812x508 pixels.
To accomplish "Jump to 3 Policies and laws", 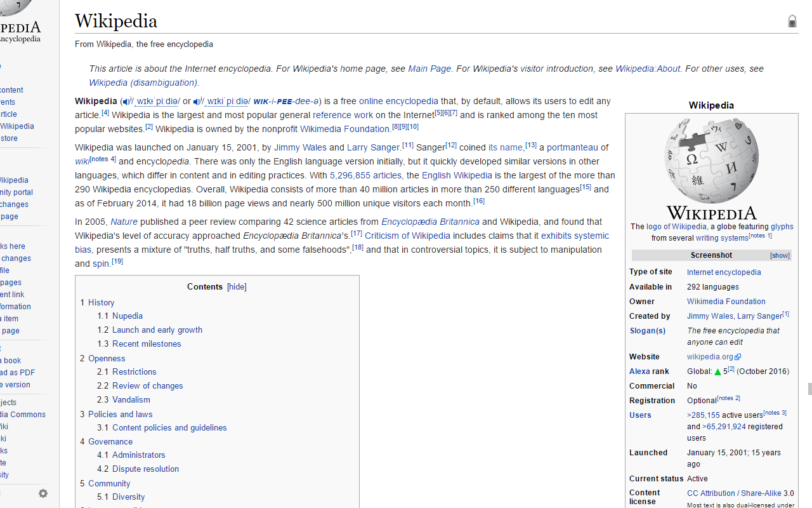I will pyautogui.click(x=116, y=414).
